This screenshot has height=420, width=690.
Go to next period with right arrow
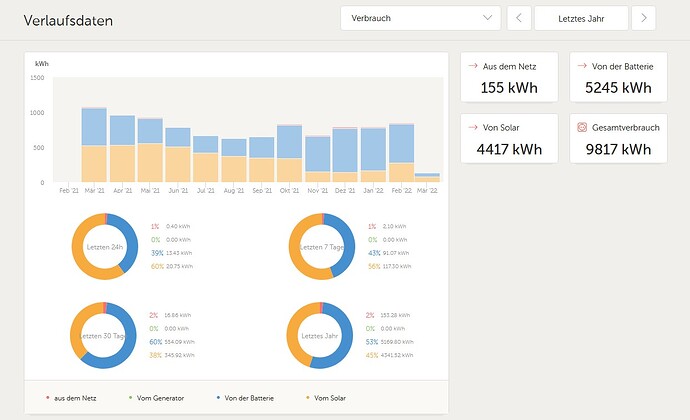(643, 18)
